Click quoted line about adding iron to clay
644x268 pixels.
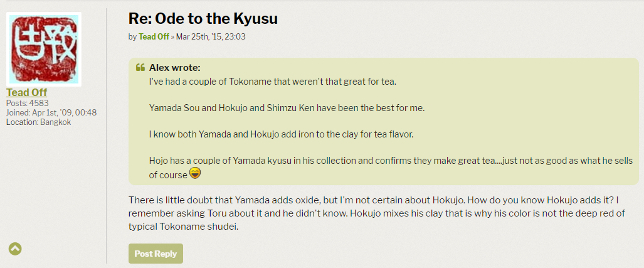[282, 134]
